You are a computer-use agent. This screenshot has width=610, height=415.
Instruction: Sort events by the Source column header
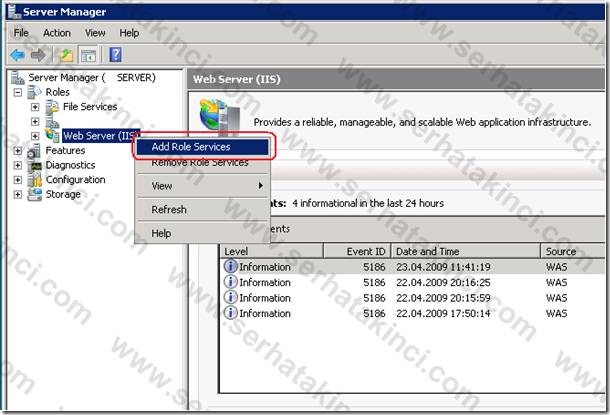point(573,251)
